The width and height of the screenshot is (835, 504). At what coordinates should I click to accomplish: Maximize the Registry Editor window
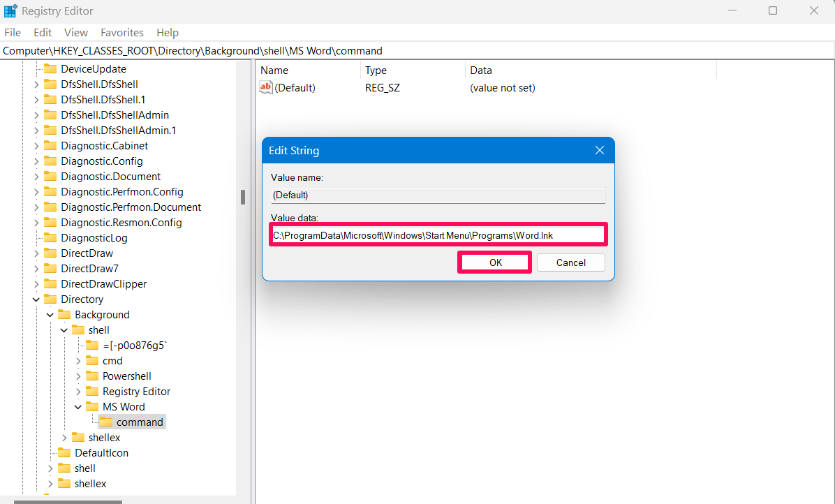tap(773, 10)
